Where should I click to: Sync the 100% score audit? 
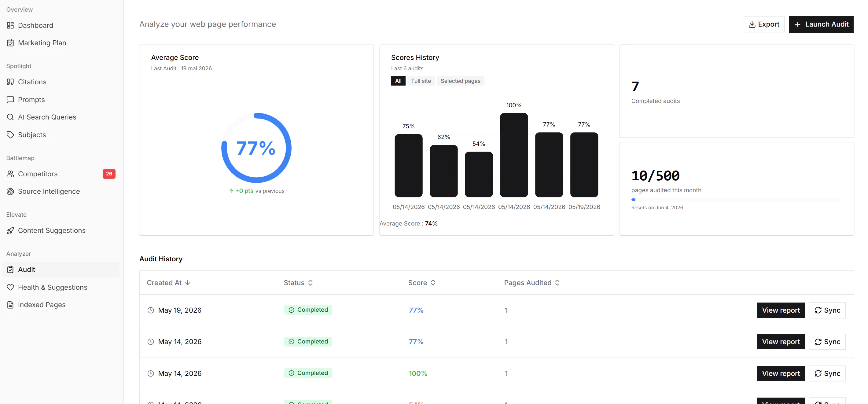(x=827, y=373)
